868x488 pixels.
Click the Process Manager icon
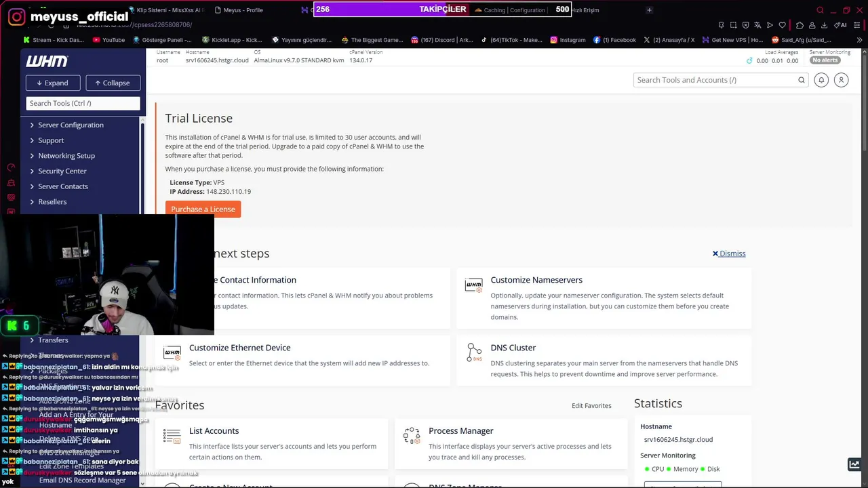point(412,436)
